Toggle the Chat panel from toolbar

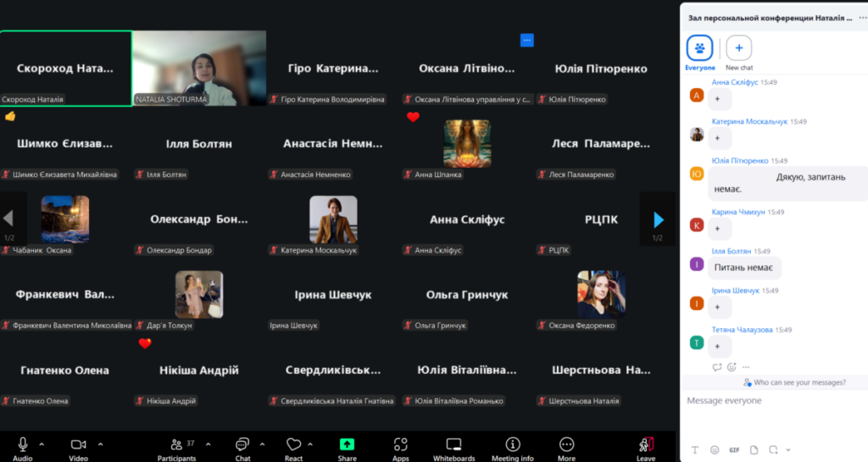242,445
